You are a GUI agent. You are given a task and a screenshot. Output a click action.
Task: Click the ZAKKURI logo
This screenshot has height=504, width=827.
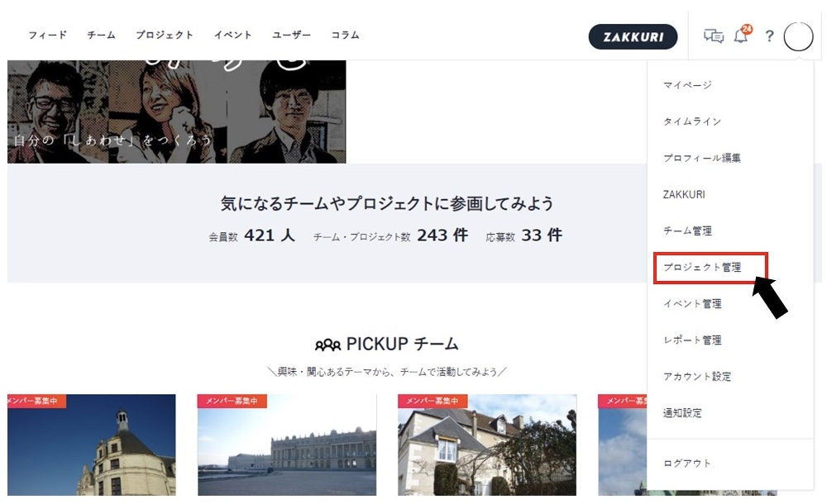point(633,37)
